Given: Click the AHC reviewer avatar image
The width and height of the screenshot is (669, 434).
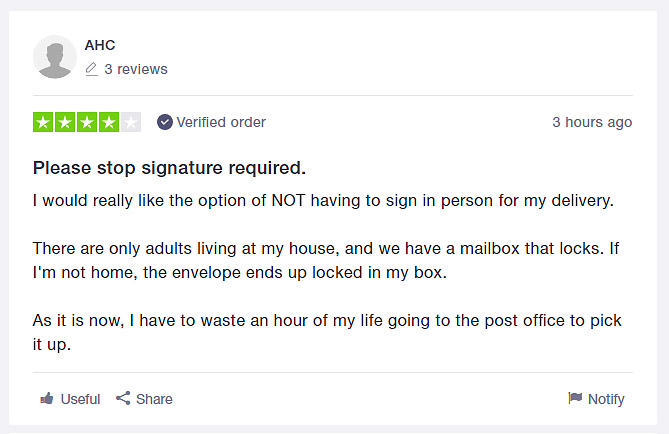Looking at the screenshot, I should click(x=55, y=57).
